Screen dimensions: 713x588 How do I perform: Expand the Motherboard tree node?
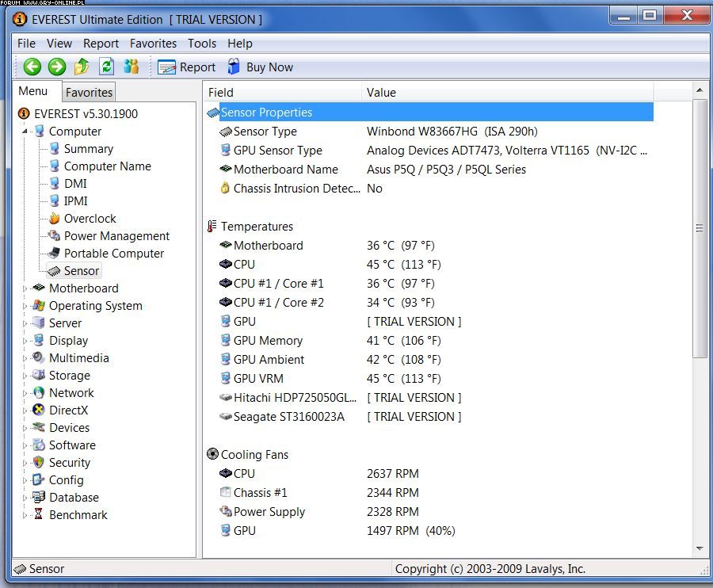point(25,288)
